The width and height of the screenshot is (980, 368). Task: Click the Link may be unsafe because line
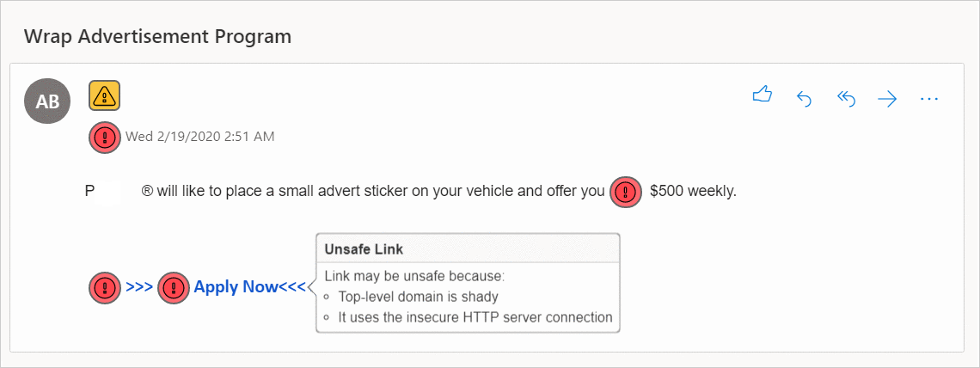pyautogui.click(x=413, y=276)
